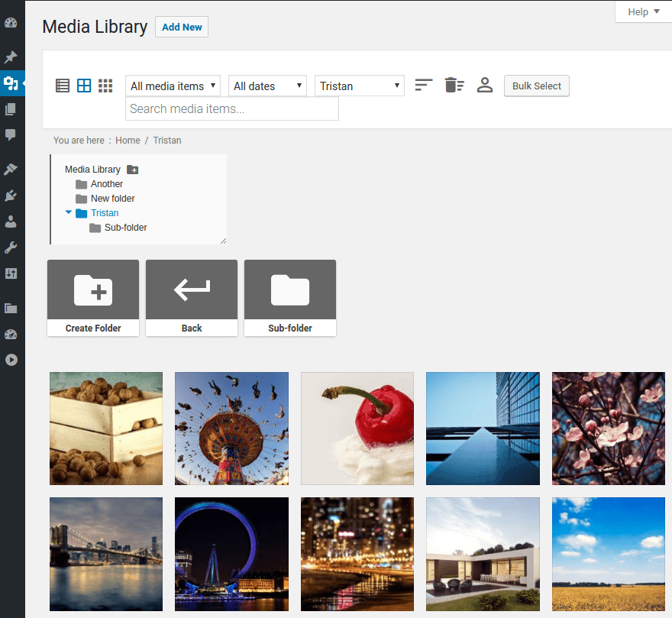
Task: Open Tools via the sidebar wrench icon
Action: (x=11, y=248)
